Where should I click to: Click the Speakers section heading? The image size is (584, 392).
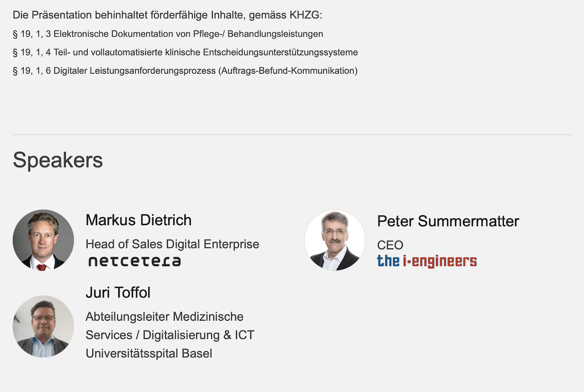tap(58, 160)
